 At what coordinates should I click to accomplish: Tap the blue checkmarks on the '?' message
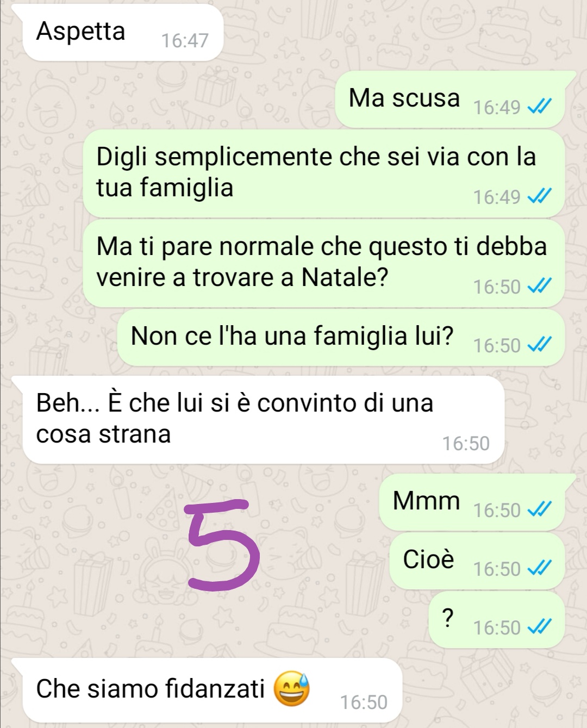[x=540, y=627]
